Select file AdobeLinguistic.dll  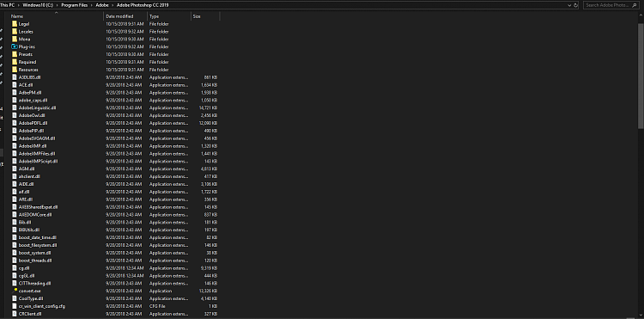38,107
